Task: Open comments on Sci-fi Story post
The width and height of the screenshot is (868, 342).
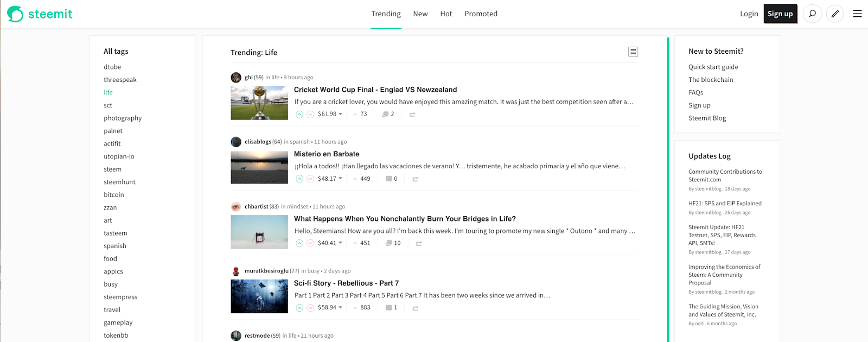Action: (391, 308)
